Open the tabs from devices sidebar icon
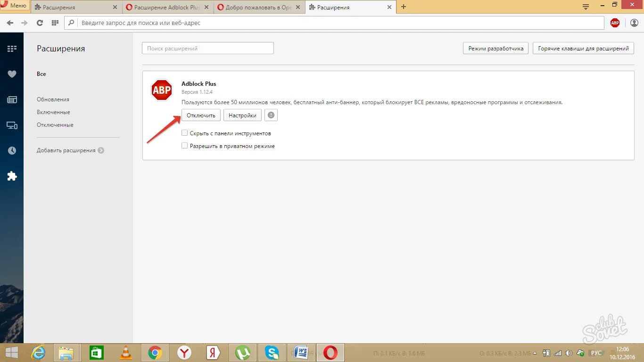The image size is (644, 362). pyautogui.click(x=12, y=125)
